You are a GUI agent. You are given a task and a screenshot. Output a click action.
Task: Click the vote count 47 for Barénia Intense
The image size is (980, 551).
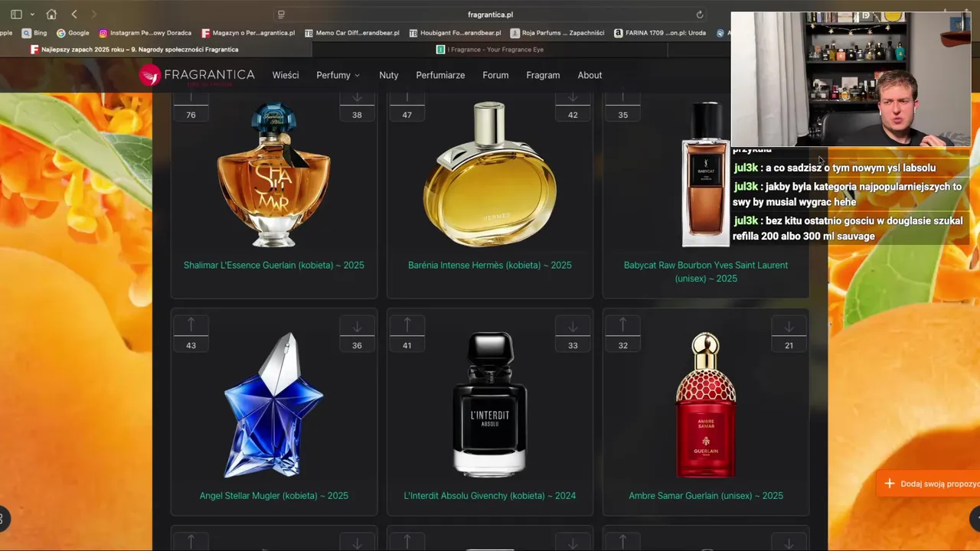click(x=407, y=115)
